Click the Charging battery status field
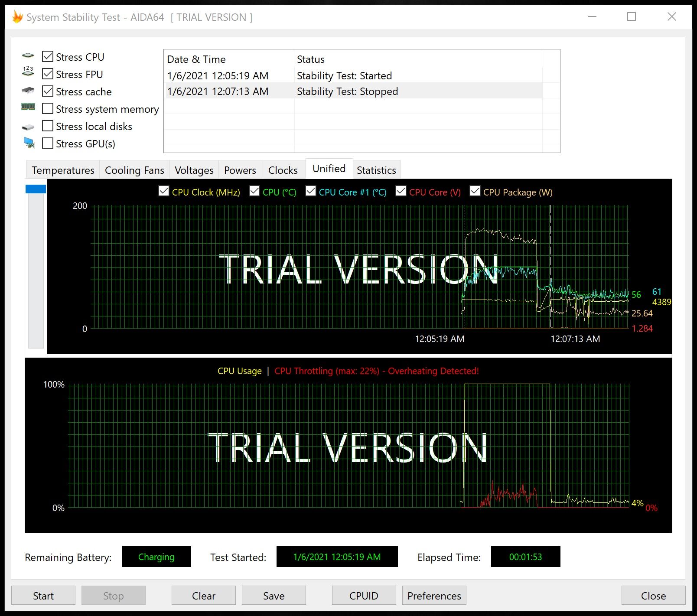The image size is (697, 616). 156,557
